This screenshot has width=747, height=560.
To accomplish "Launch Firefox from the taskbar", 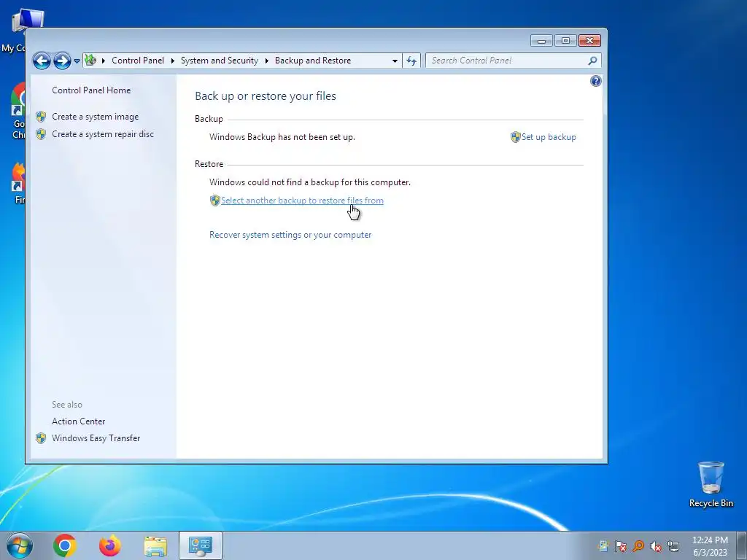I will point(110,545).
